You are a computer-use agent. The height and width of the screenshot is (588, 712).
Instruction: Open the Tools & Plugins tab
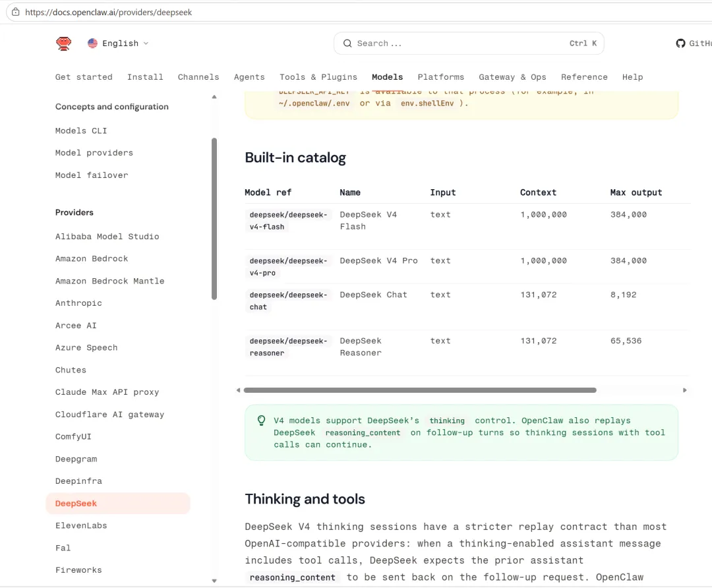coord(318,76)
